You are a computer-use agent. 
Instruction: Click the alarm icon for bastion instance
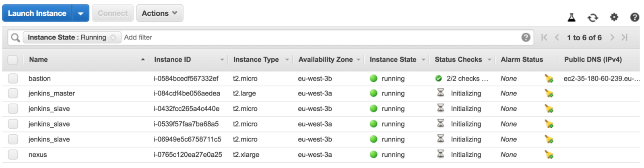pyautogui.click(x=549, y=79)
